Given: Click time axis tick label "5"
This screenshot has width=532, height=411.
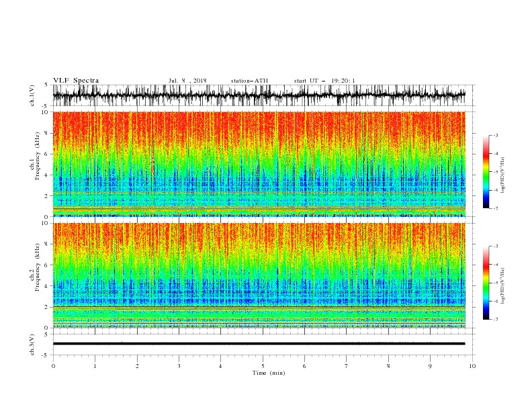Looking at the screenshot, I should tap(263, 366).
